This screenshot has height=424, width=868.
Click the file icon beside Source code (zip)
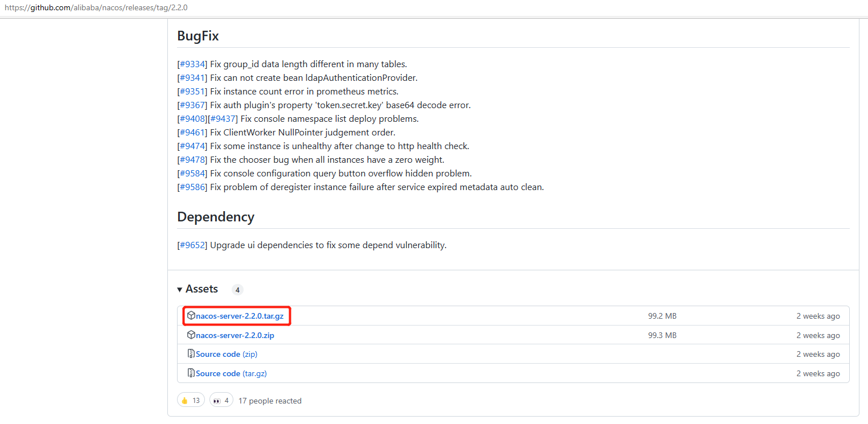(x=191, y=354)
